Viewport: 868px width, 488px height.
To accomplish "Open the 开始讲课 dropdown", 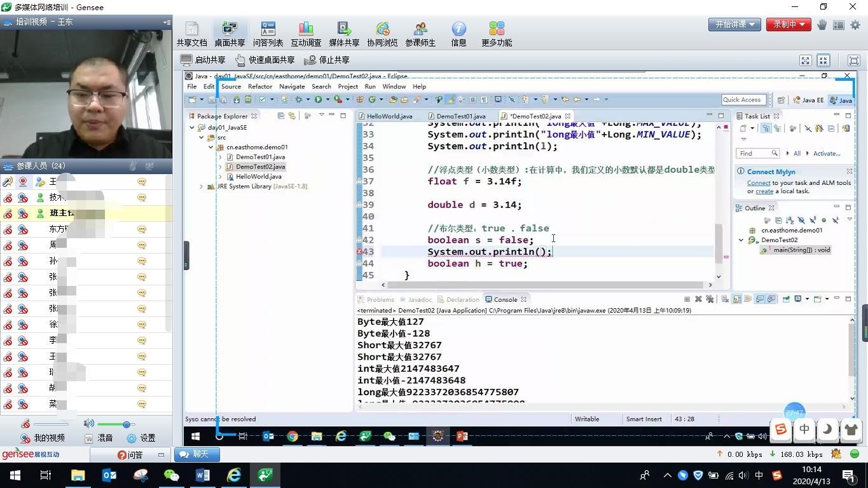I will [734, 25].
